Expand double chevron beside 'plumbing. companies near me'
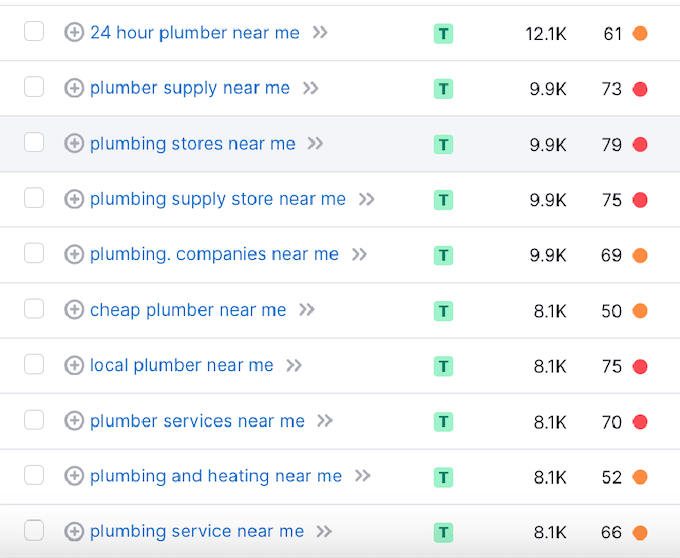This screenshot has width=680, height=558. point(359,255)
